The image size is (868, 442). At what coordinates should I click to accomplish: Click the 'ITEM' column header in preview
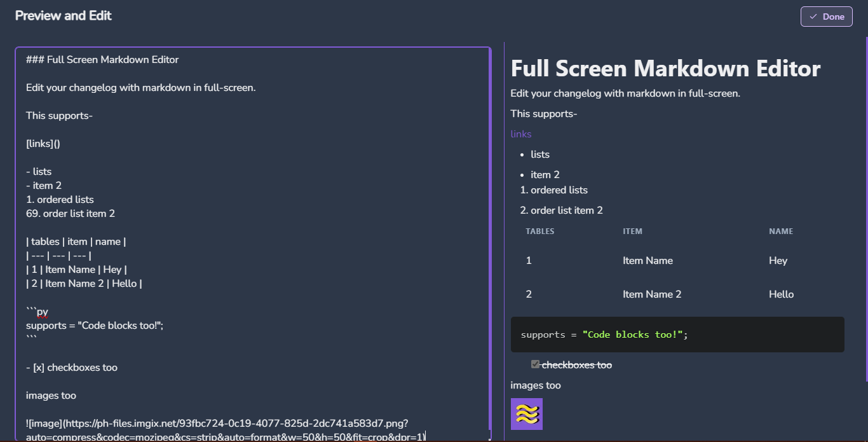point(632,231)
